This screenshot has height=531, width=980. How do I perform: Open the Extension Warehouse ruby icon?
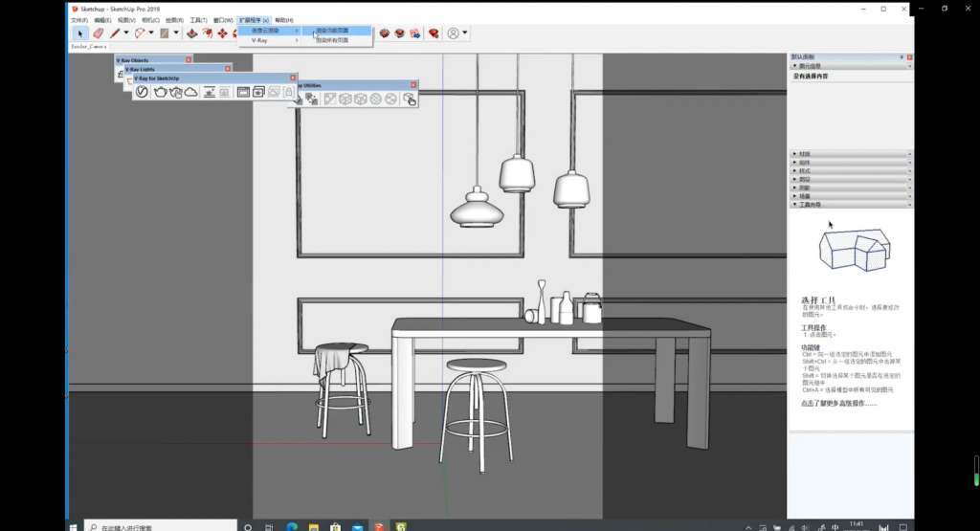[x=434, y=33]
